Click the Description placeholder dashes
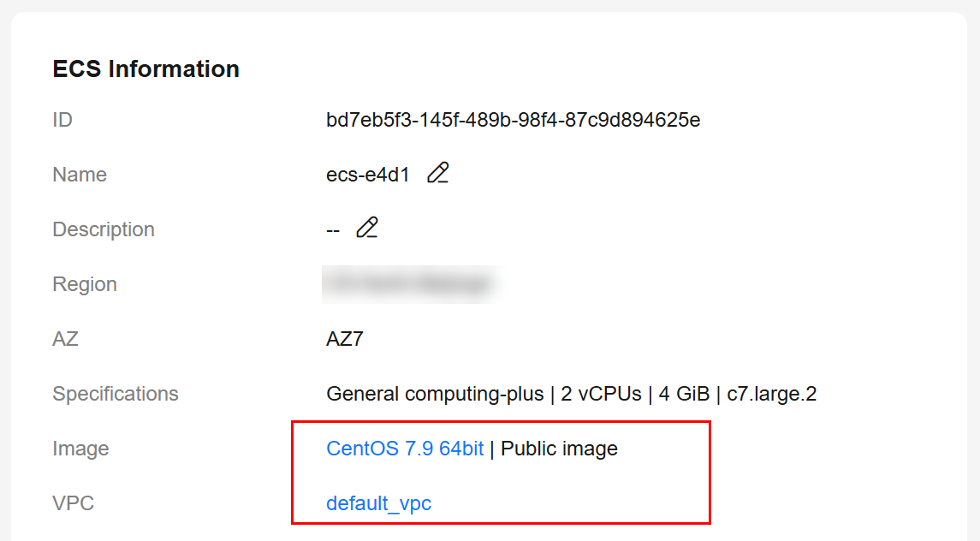The height and width of the screenshot is (541, 980). click(x=333, y=230)
